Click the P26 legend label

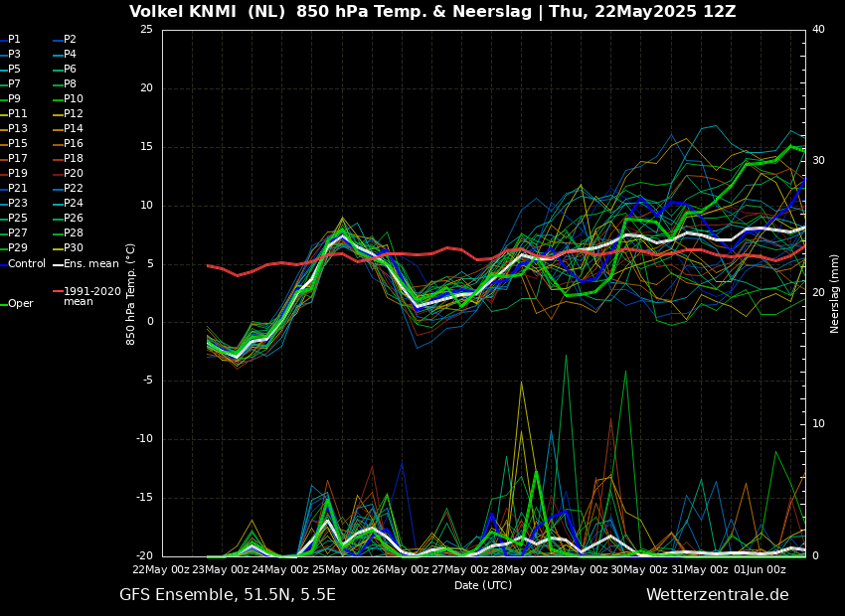coord(74,218)
